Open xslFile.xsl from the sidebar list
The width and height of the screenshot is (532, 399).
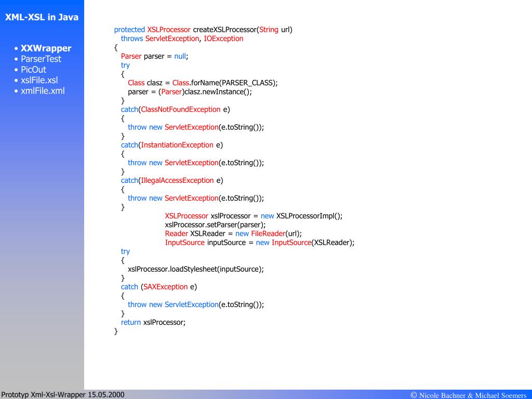[39, 80]
